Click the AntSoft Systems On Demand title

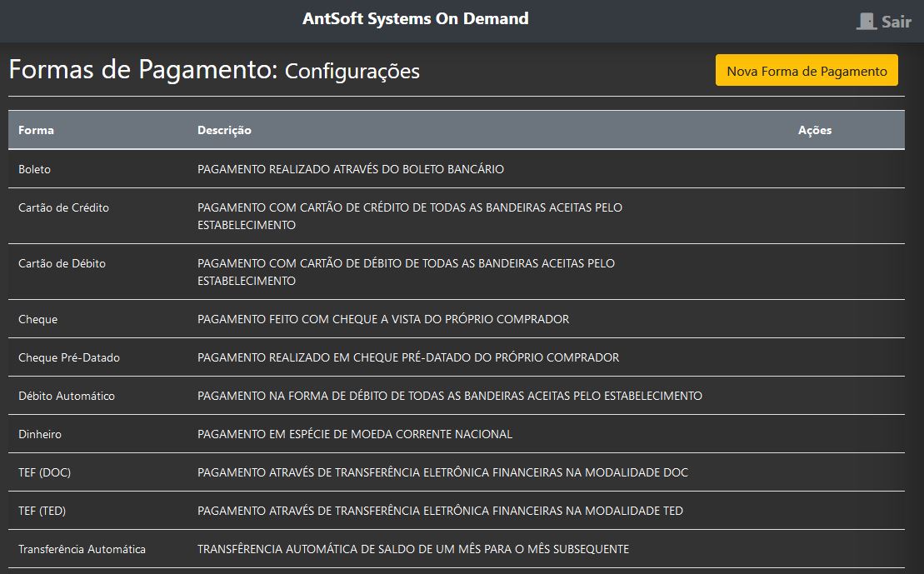click(x=415, y=18)
